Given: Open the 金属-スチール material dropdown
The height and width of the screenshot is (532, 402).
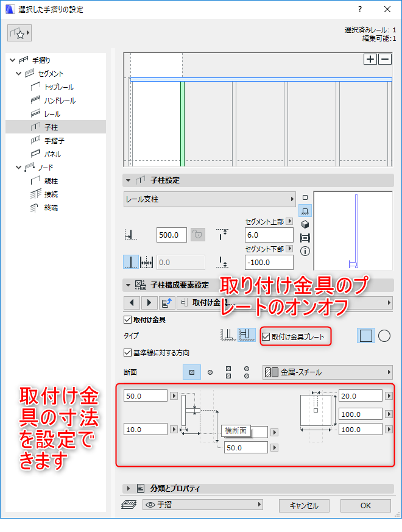Looking at the screenshot, I should coord(328,372).
